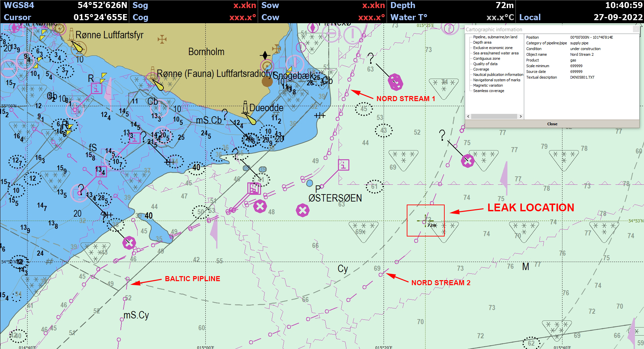The image size is (644, 349).
Task: Select Sea area/named water area entry
Action: 496,53
